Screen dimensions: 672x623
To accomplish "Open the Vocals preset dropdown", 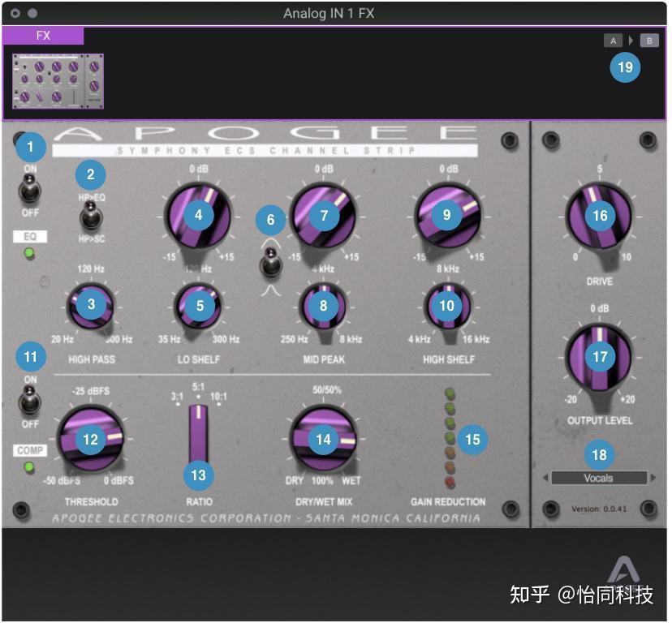I will tap(599, 478).
